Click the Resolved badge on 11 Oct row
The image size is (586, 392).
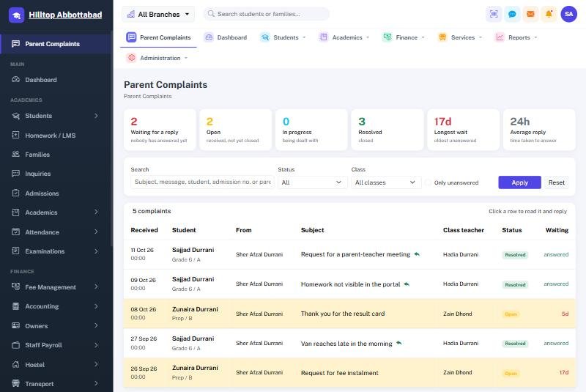(x=515, y=255)
